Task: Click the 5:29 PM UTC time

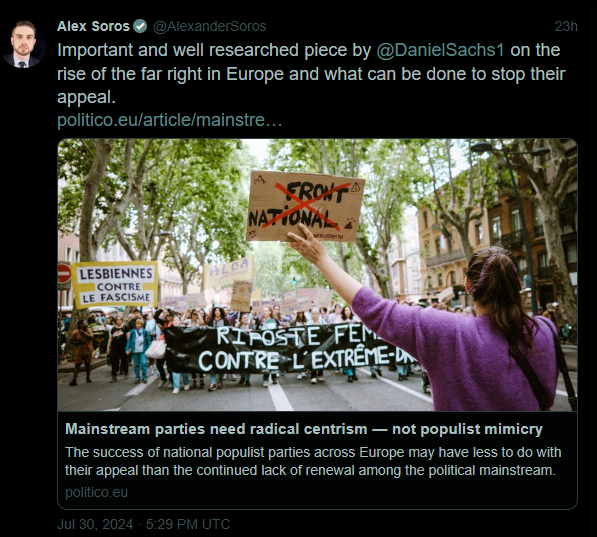Action: [188, 524]
